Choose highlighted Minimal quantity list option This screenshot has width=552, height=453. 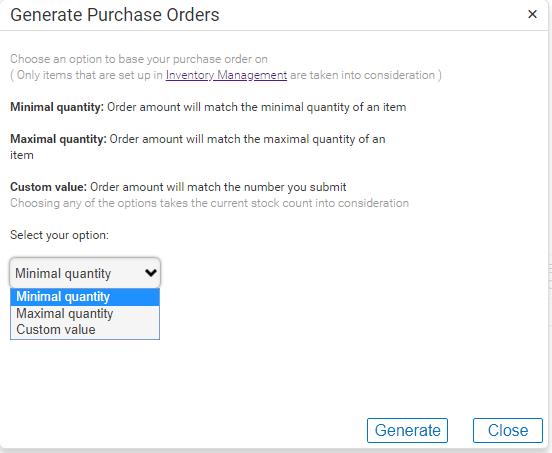pyautogui.click(x=85, y=297)
